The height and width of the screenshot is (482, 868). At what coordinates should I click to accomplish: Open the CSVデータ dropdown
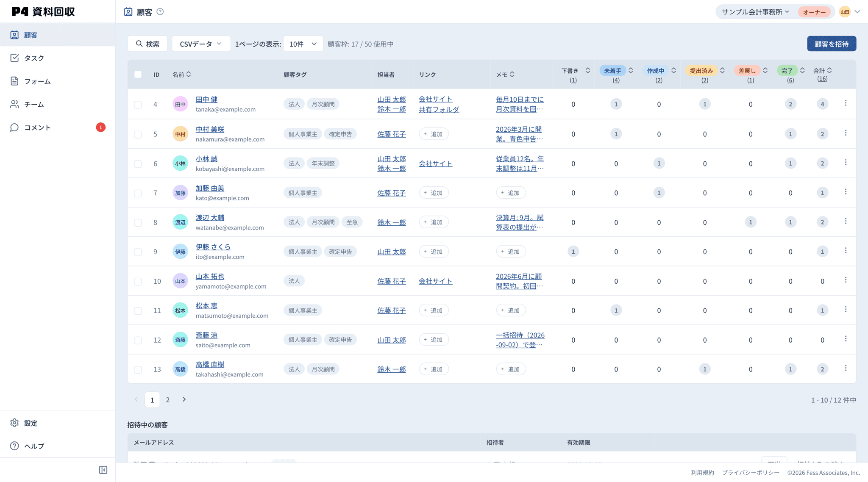(x=201, y=44)
